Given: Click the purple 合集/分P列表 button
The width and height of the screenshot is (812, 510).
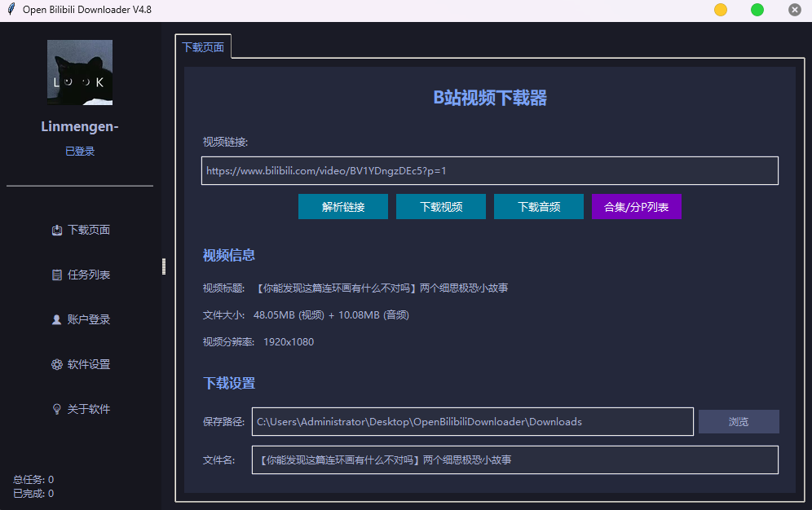Looking at the screenshot, I should point(637,207).
